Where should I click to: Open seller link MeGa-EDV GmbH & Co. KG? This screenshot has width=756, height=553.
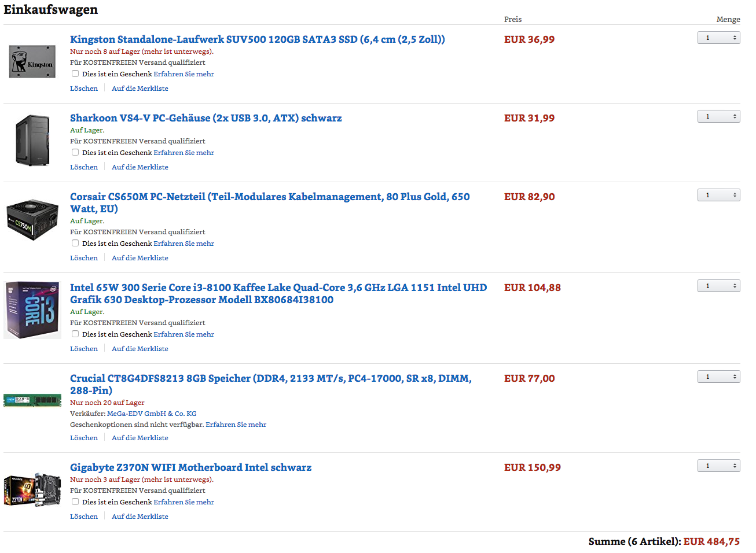pyautogui.click(x=152, y=414)
